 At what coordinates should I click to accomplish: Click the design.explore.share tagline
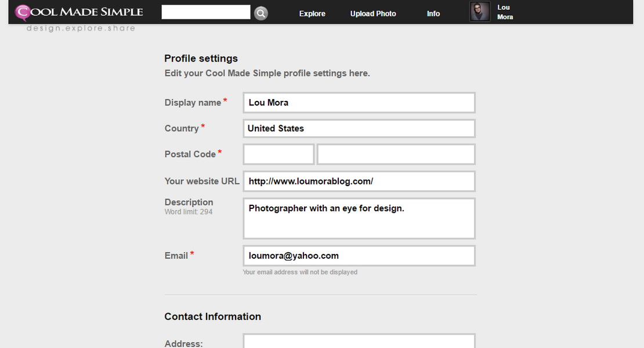point(81,28)
